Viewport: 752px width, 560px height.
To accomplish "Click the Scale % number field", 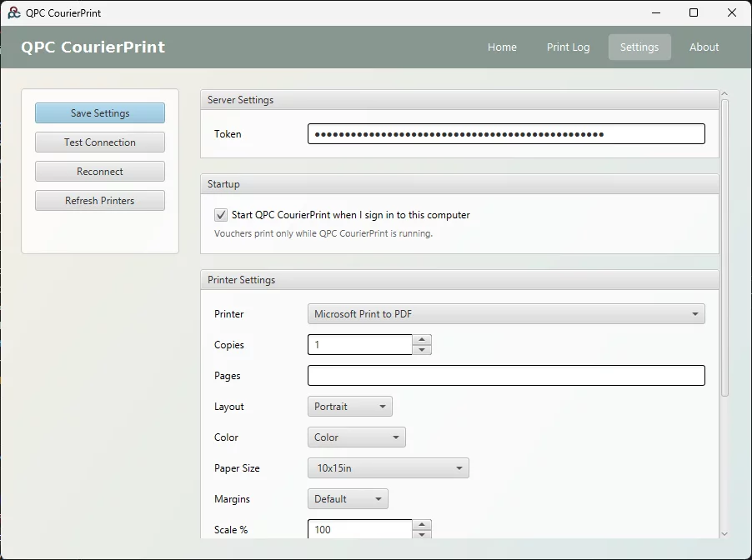I will pyautogui.click(x=359, y=529).
